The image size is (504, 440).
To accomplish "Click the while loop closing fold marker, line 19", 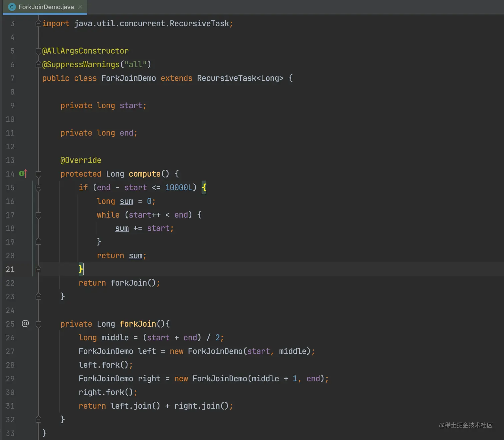I will pos(38,242).
